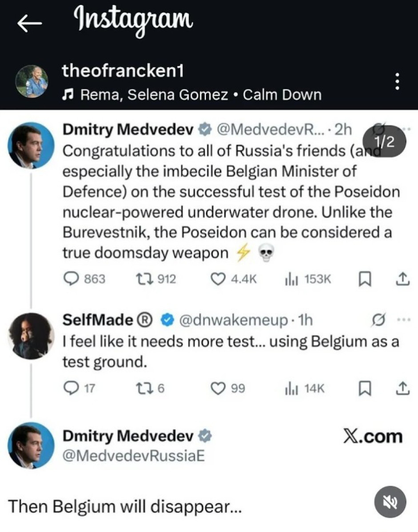Open the Rema, Selena Gomez Calm Down audio
Viewport: 418px width, 532px height.
pyautogui.click(x=191, y=95)
